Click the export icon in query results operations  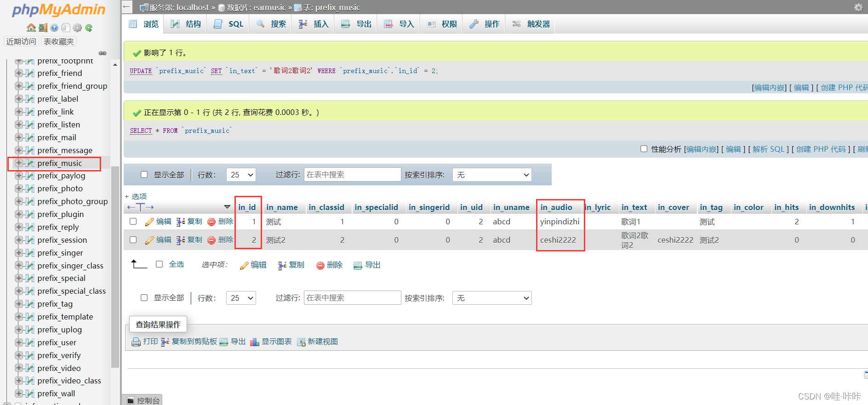[224, 342]
